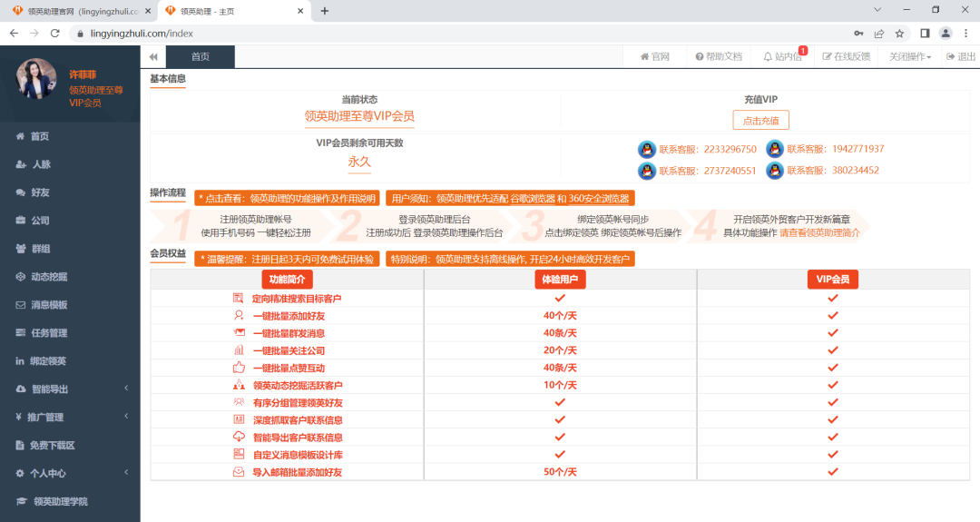The image size is (980, 522).
Task: Collapse sidebar with double-arrow icon
Action: [153, 57]
